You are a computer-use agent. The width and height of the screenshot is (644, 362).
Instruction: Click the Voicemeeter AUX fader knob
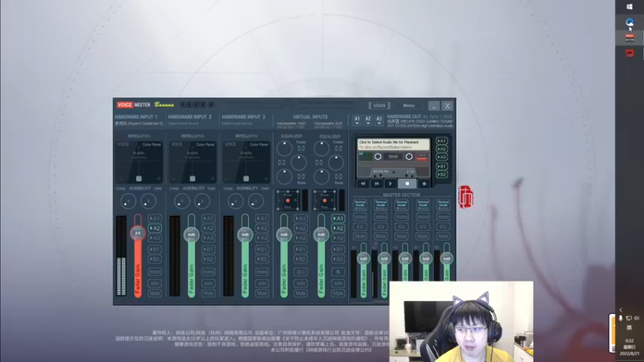coord(321,235)
